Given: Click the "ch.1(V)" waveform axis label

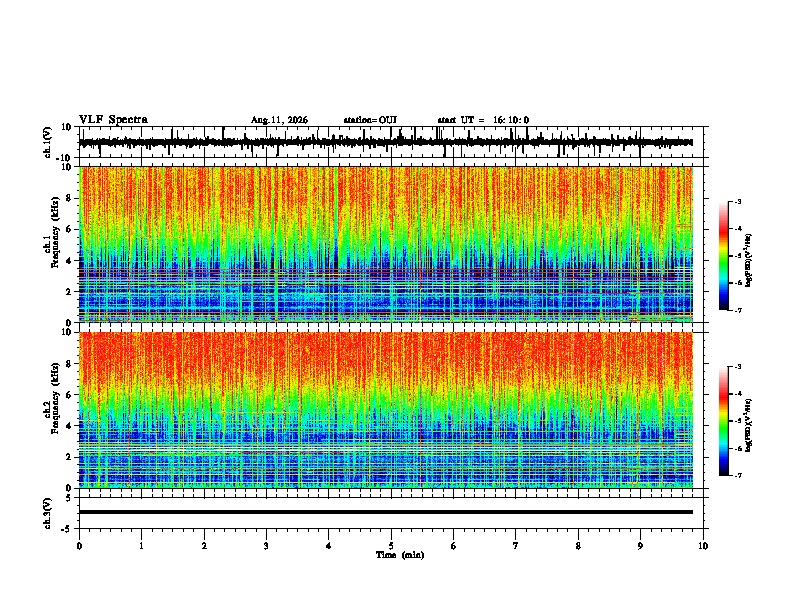Looking at the screenshot, I should [x=48, y=142].
